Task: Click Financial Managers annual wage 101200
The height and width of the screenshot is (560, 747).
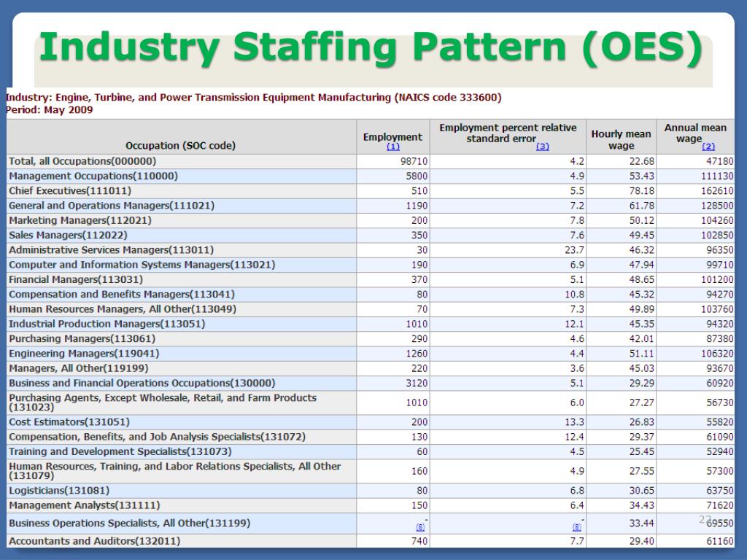Action: pos(717,279)
